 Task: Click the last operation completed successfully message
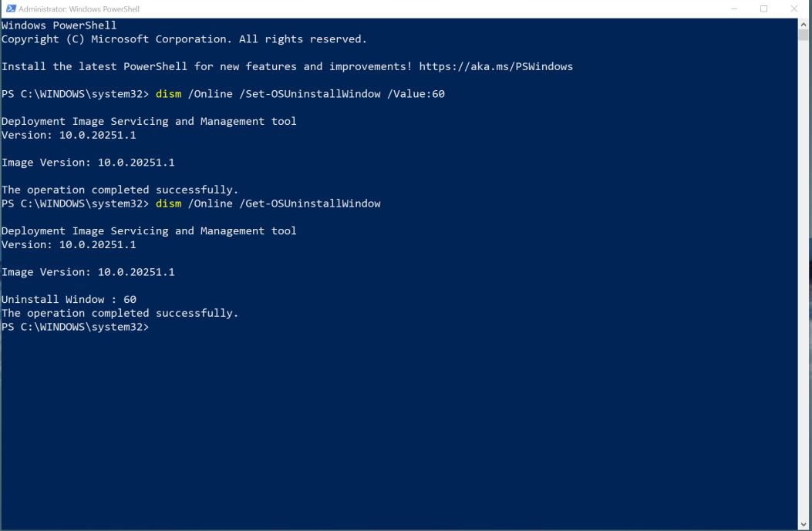(x=120, y=313)
